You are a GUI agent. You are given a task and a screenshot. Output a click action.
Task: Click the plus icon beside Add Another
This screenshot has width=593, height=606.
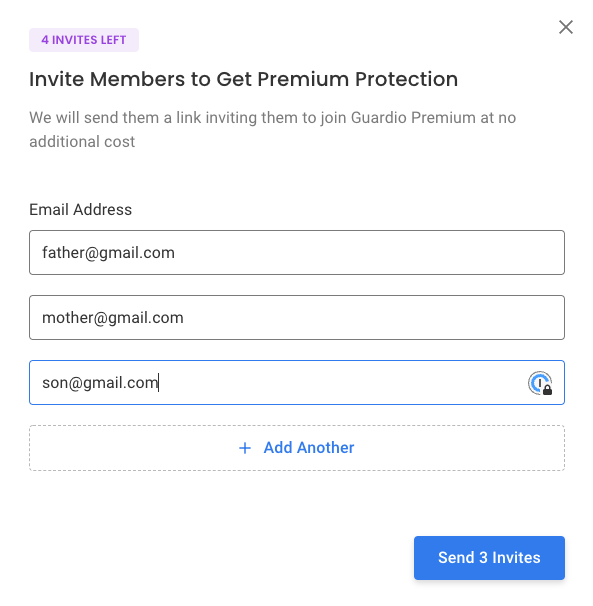(x=245, y=448)
